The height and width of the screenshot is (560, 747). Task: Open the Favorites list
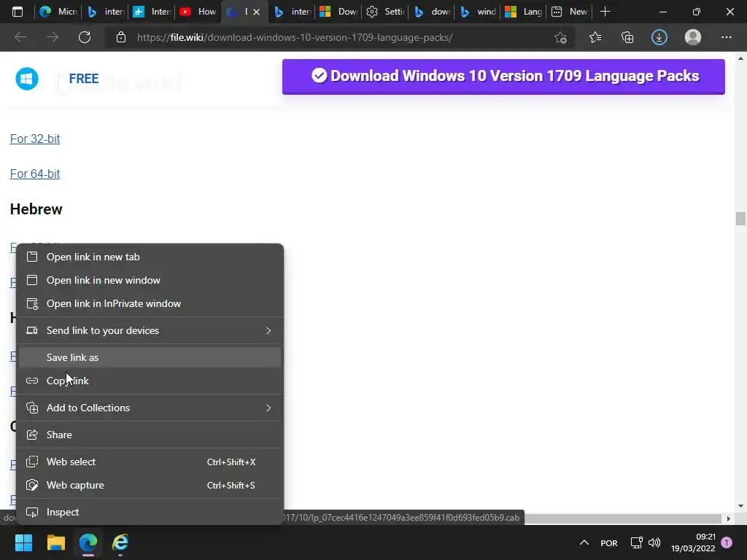click(595, 37)
